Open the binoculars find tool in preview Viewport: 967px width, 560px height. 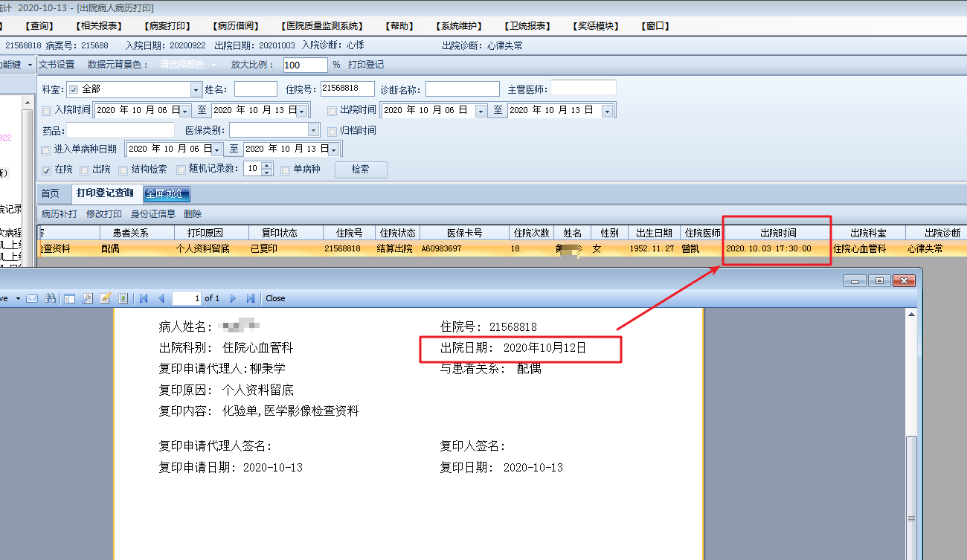point(51,298)
